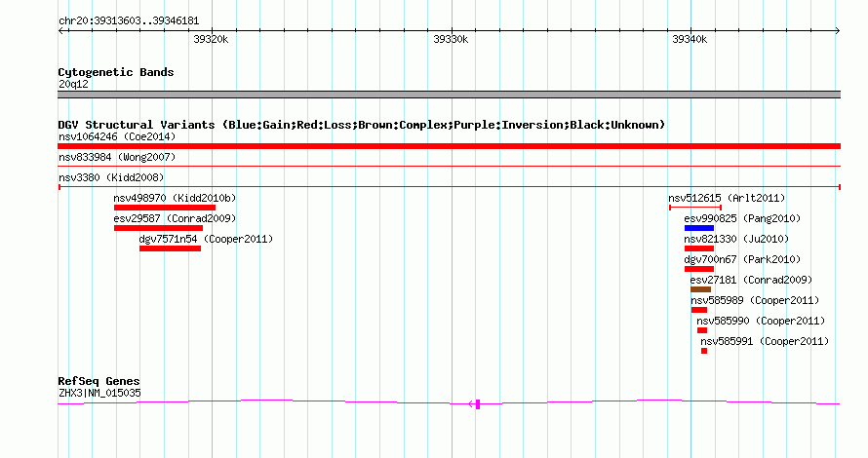This screenshot has width=868, height=458.
Task: Select the blue gain bar for esv990825
Action: click(x=699, y=228)
